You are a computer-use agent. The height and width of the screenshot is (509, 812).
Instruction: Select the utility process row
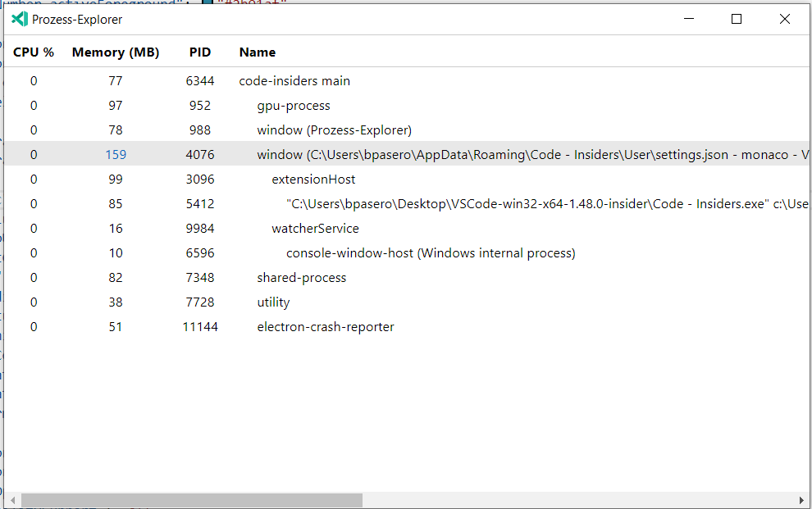(407, 302)
